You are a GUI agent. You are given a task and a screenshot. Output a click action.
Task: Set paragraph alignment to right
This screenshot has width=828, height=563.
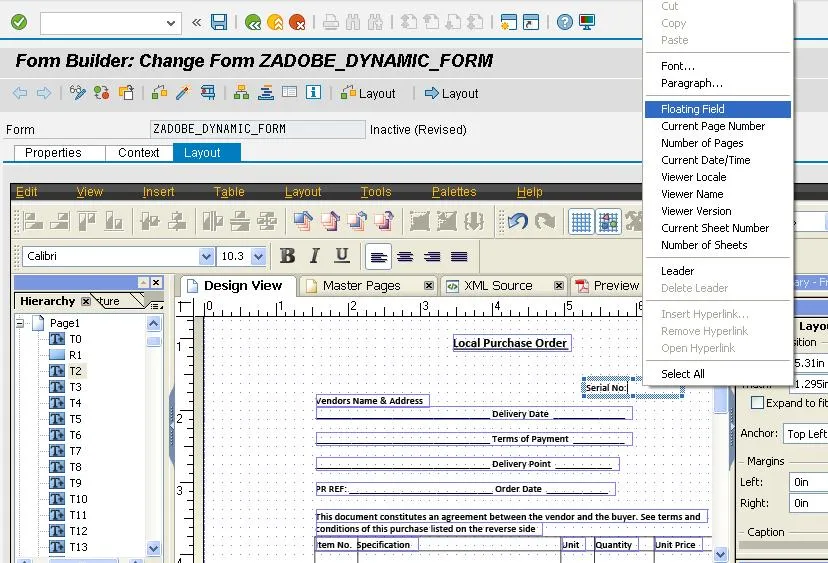click(x=432, y=257)
